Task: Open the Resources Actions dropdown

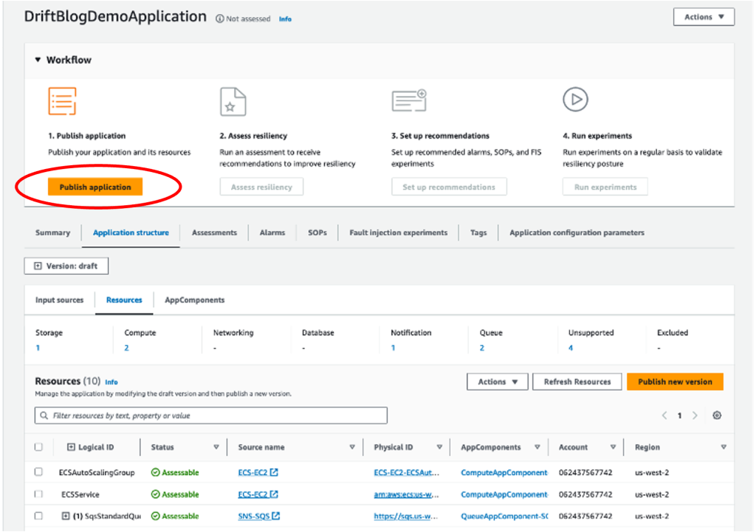Action: (x=497, y=381)
